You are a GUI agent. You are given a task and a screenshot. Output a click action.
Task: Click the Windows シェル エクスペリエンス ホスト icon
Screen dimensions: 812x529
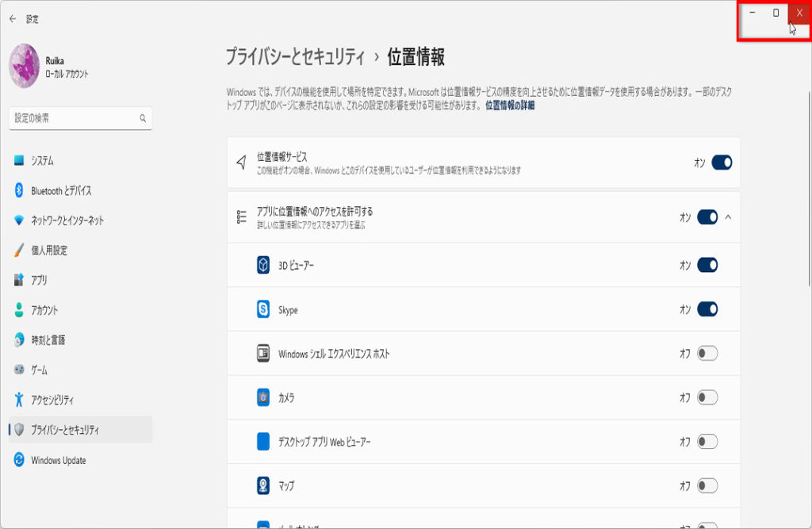[x=263, y=354]
